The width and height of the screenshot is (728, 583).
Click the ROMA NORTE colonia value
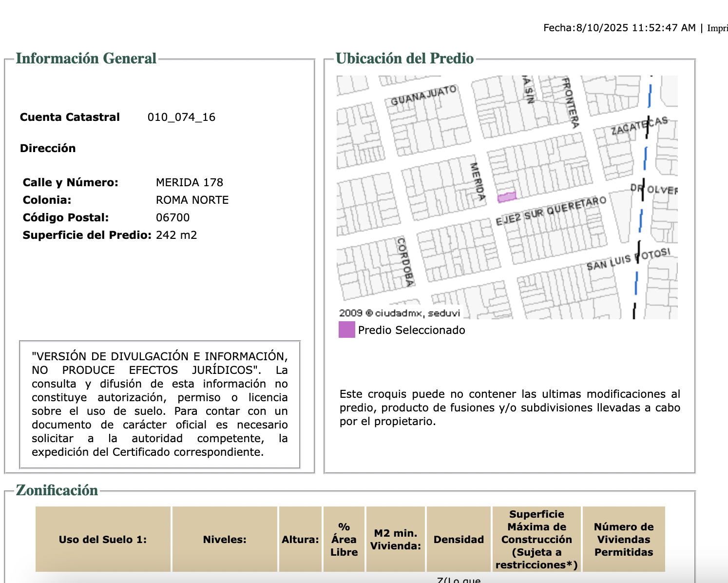(192, 200)
